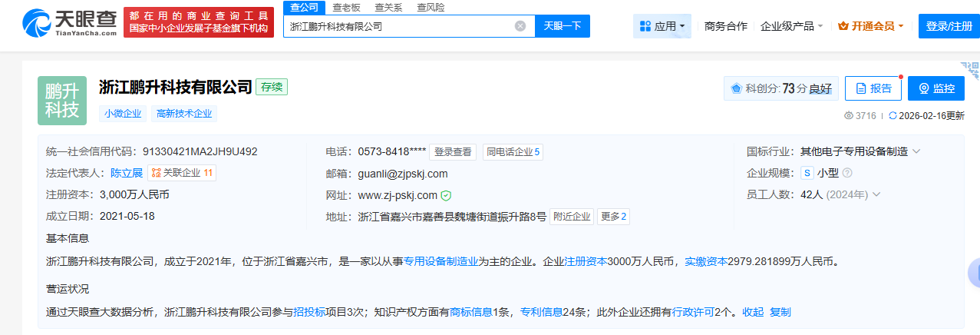Click 附近企业 nearby companies button

tap(572, 217)
